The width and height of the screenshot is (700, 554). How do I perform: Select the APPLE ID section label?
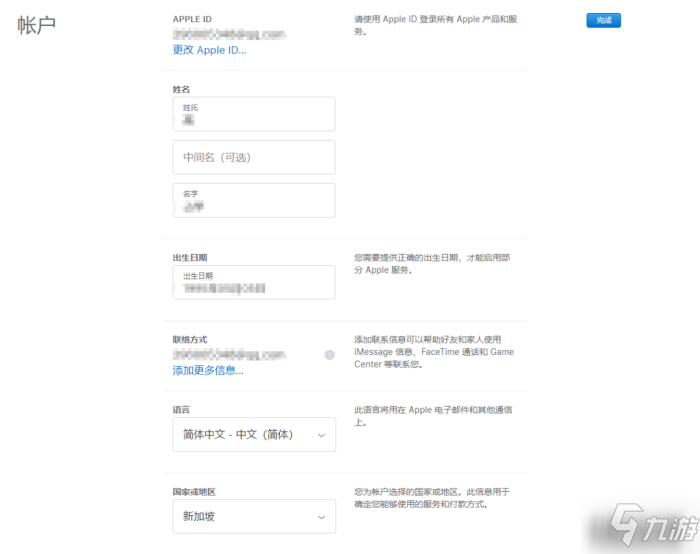point(192,19)
